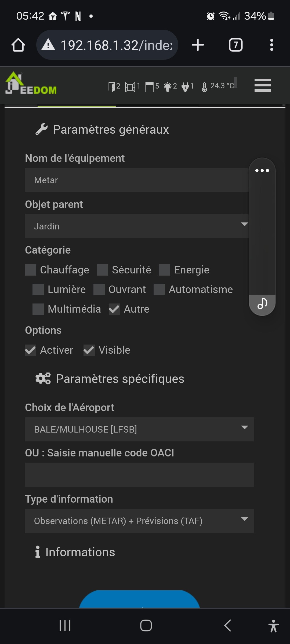Go to the browser home page
Screen dimensions: 290x644
[x=18, y=45]
